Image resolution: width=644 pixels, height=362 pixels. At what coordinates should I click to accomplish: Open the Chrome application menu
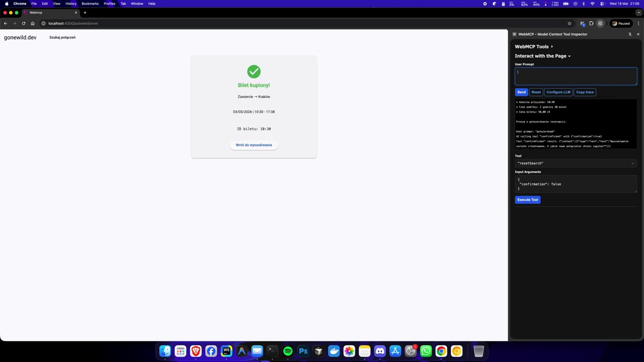coord(20,4)
